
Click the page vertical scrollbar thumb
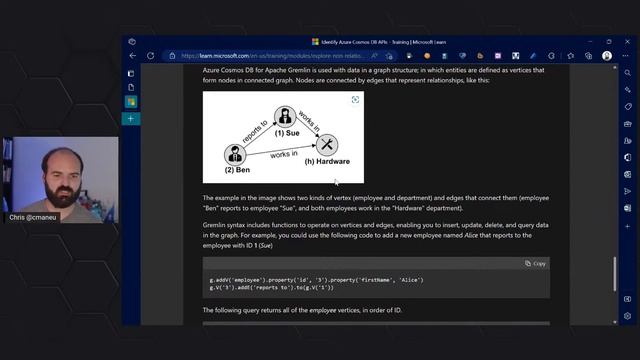615,274
